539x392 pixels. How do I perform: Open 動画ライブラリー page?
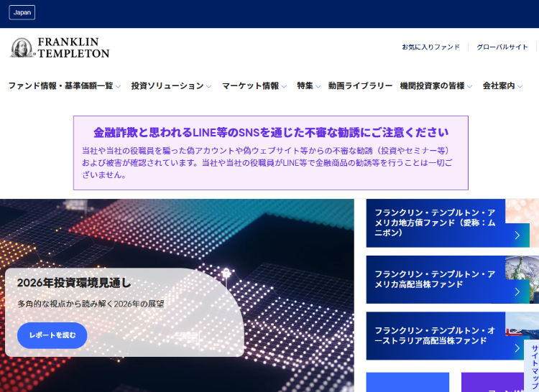pos(360,86)
